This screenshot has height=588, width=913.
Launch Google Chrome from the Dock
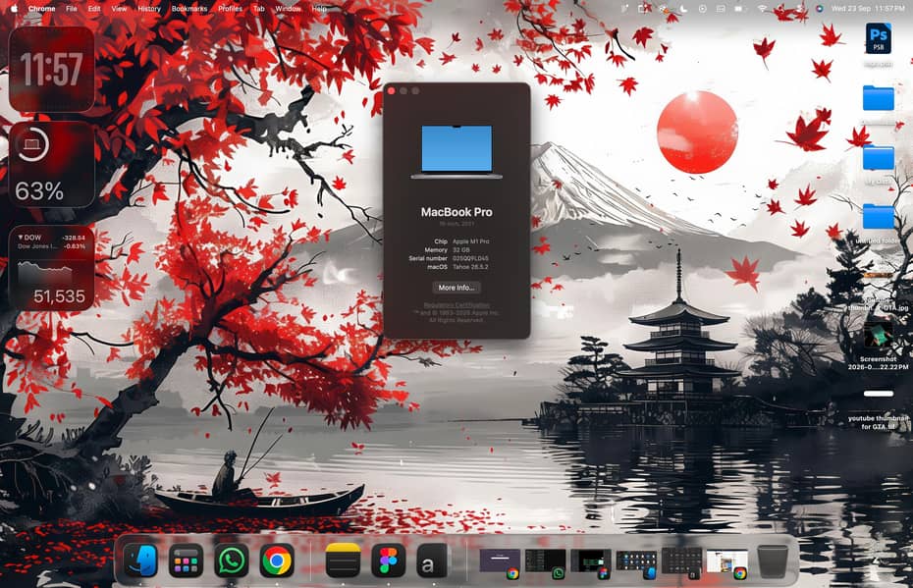[x=277, y=561]
